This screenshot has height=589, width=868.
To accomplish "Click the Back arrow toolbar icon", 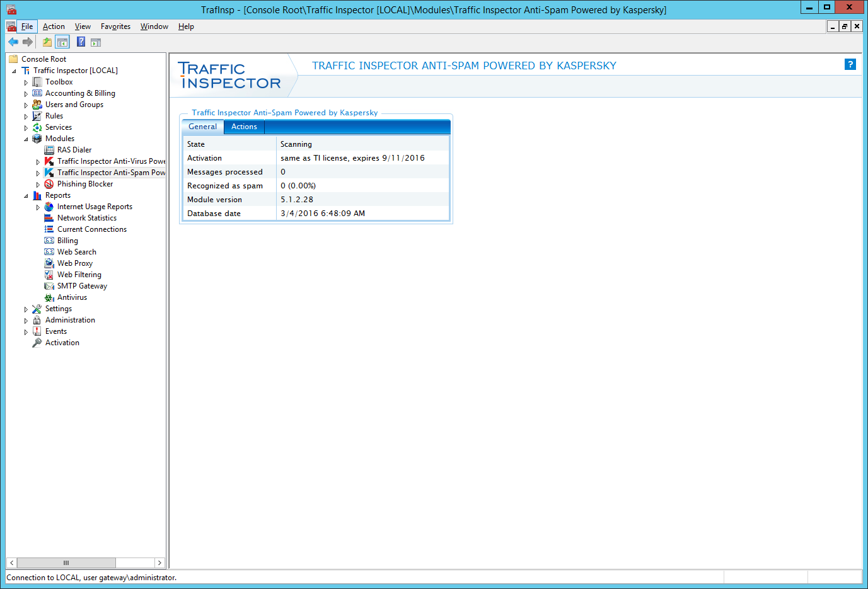I will (x=13, y=42).
